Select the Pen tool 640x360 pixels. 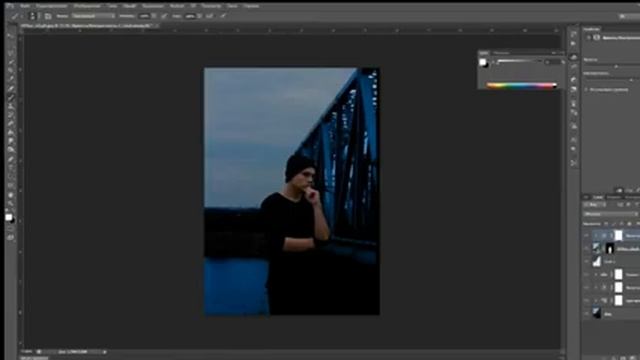pos(10,159)
